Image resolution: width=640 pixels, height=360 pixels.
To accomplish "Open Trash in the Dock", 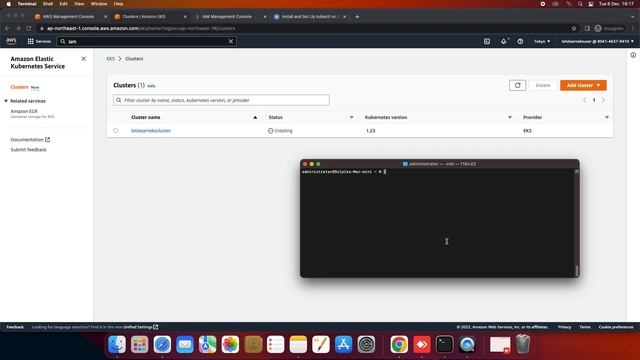I will coord(523,344).
